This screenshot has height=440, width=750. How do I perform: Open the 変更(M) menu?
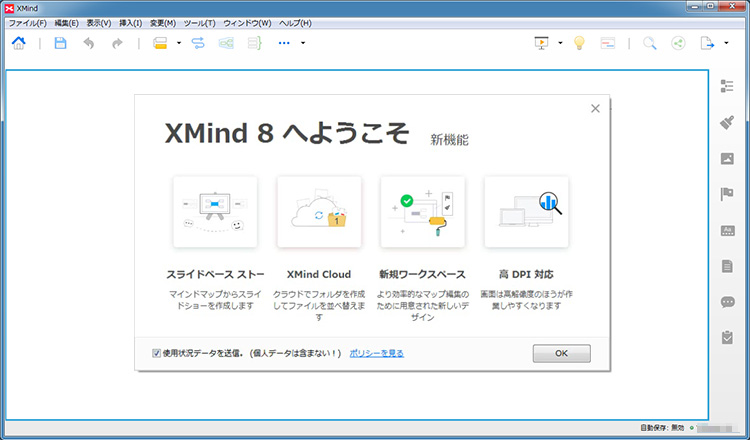click(x=163, y=23)
